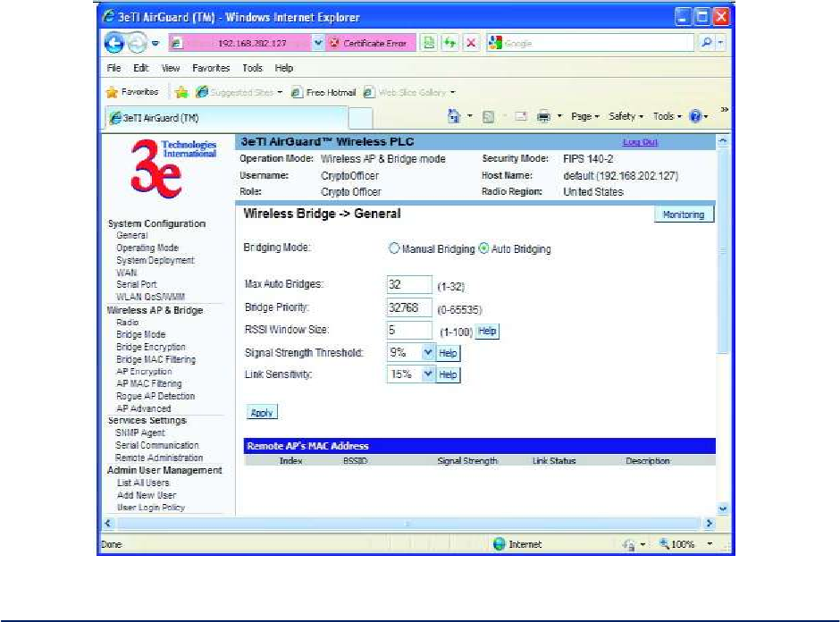Click the Home icon in command bar
This screenshot has width=840, height=622.
point(454,115)
